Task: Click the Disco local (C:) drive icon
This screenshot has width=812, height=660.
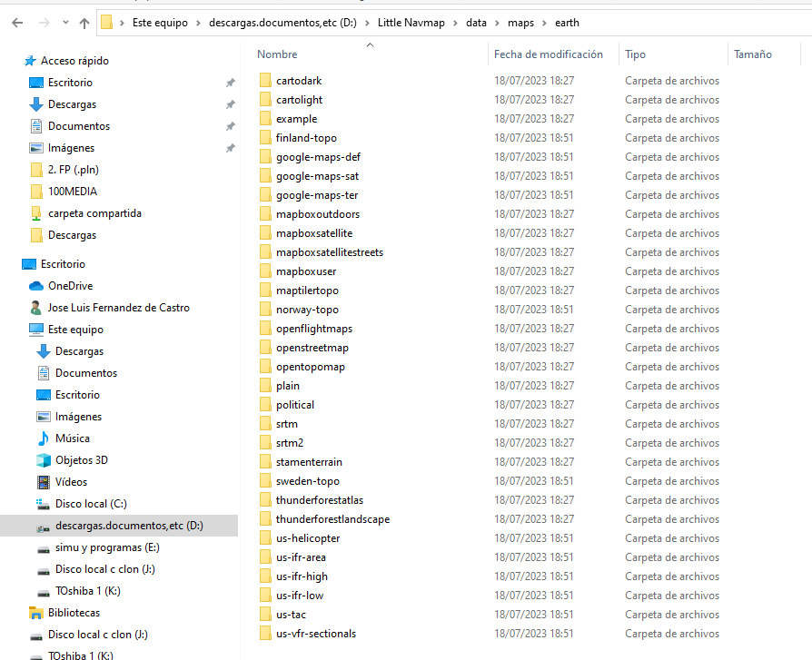Action: point(43,504)
